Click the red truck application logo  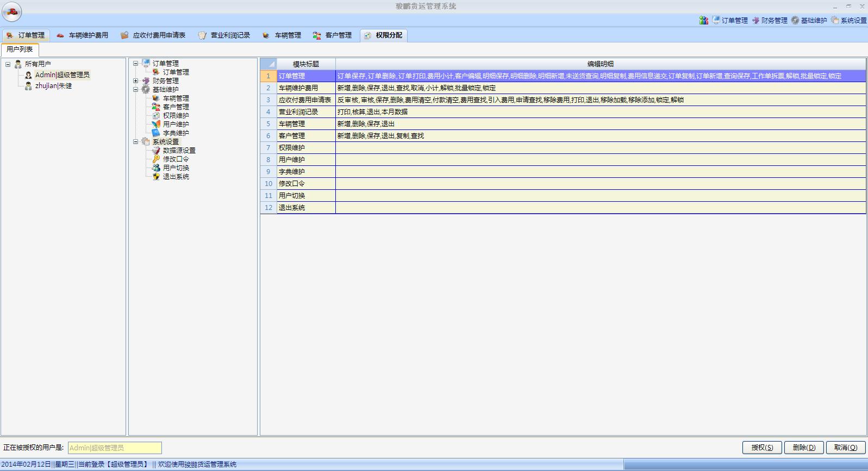click(x=11, y=11)
